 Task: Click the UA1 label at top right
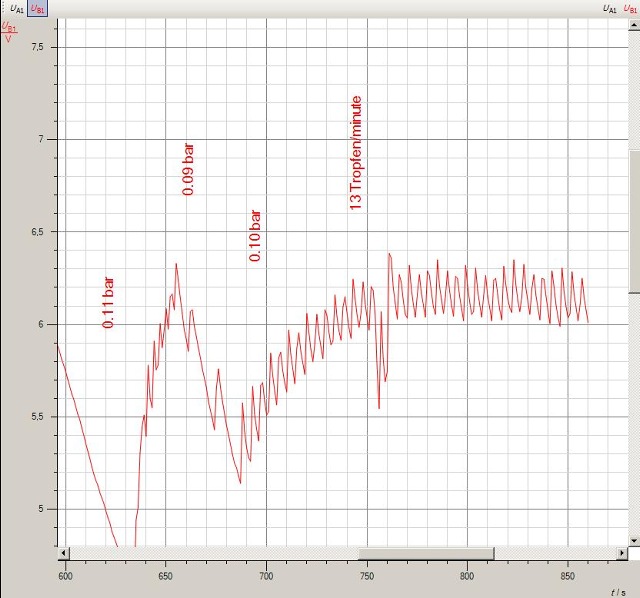point(609,9)
